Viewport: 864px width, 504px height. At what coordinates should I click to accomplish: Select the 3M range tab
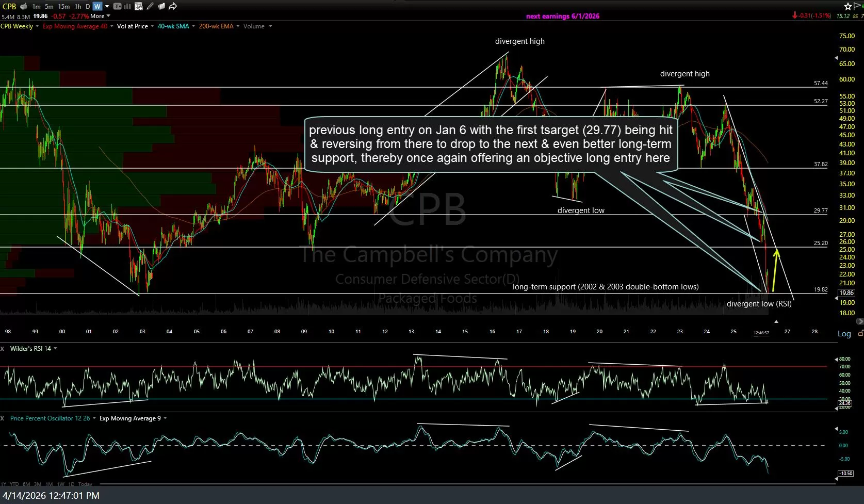tap(38, 484)
